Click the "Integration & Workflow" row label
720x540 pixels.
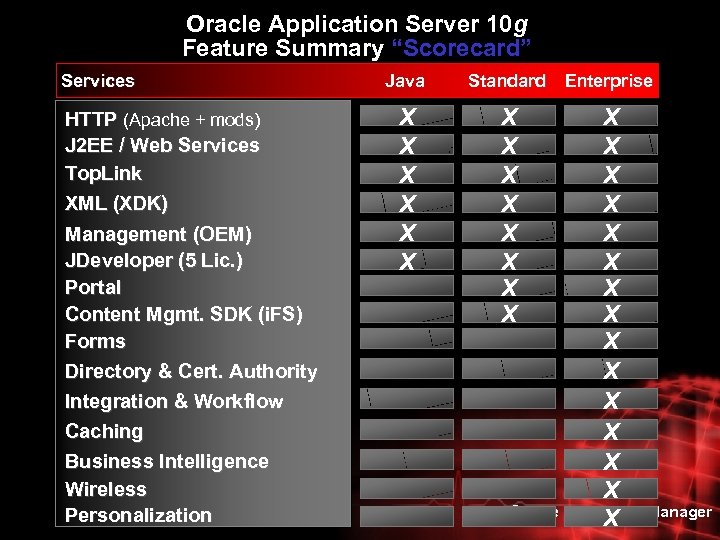[x=174, y=401]
